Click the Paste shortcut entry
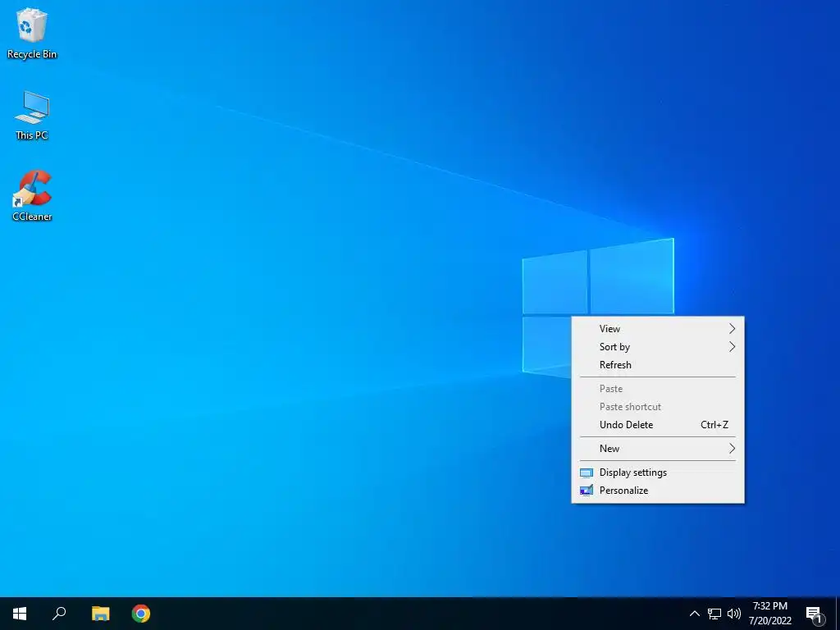 [x=658, y=407]
